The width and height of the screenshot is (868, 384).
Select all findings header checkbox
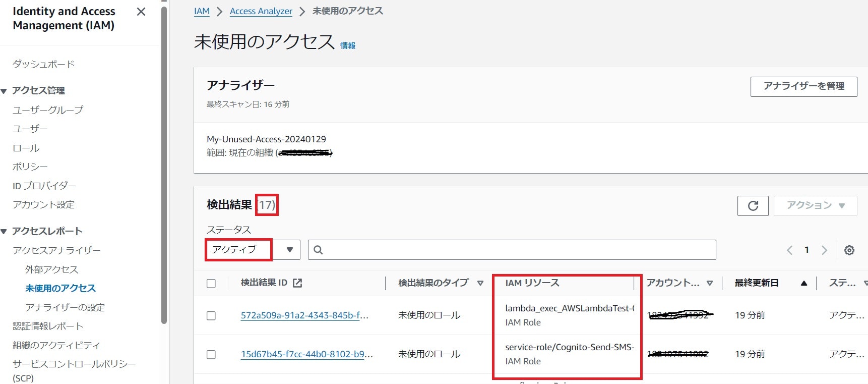click(x=211, y=284)
